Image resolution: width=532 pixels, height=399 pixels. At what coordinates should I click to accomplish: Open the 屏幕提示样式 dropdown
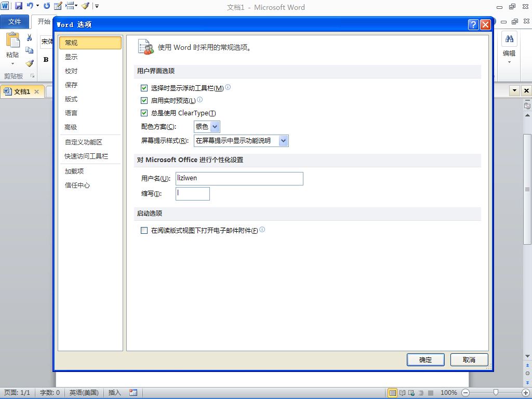pos(241,140)
